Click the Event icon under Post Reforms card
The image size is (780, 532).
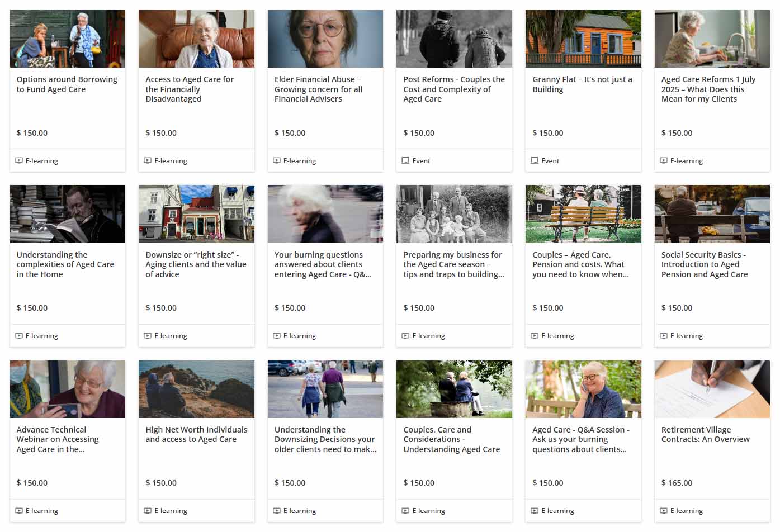[405, 161]
